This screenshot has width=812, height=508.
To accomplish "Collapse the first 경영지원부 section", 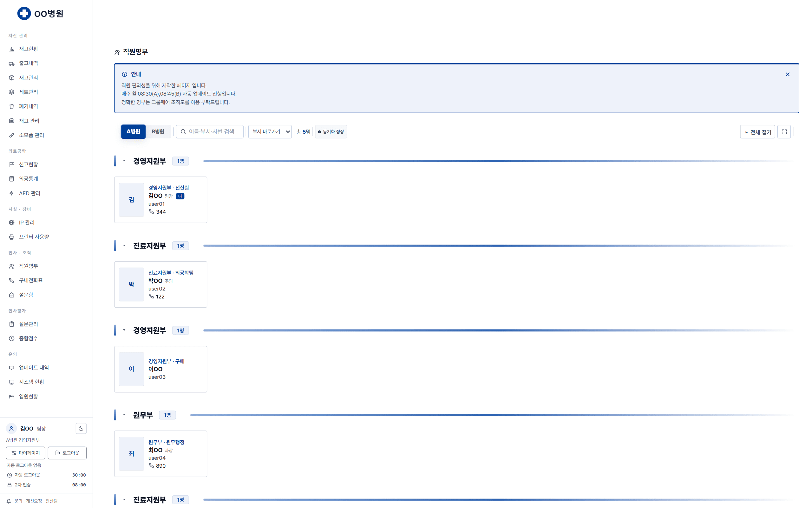I will point(124,161).
